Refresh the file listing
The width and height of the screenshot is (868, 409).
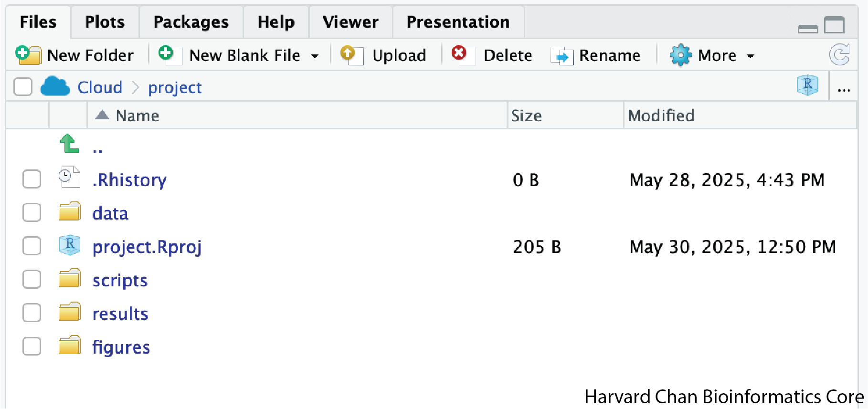pyautogui.click(x=839, y=54)
